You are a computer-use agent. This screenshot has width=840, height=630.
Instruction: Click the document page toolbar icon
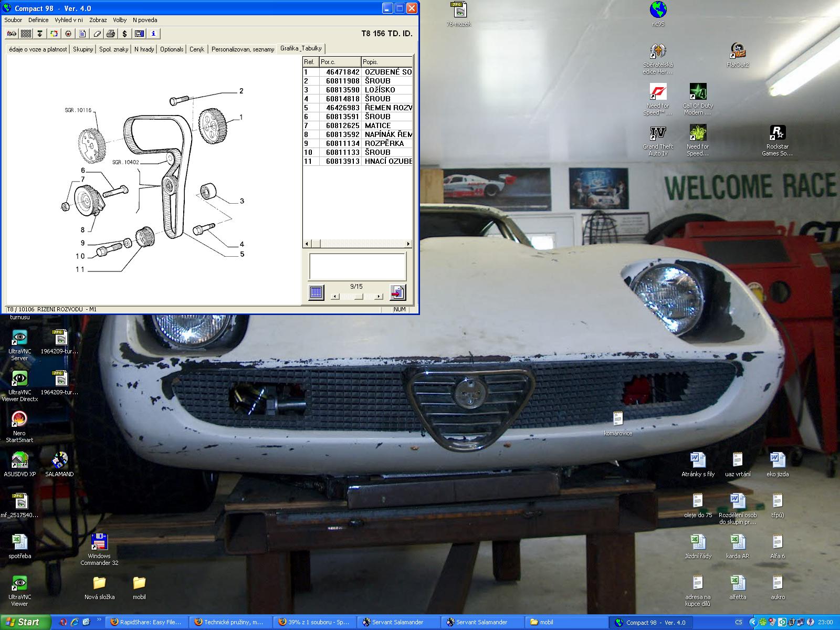82,34
